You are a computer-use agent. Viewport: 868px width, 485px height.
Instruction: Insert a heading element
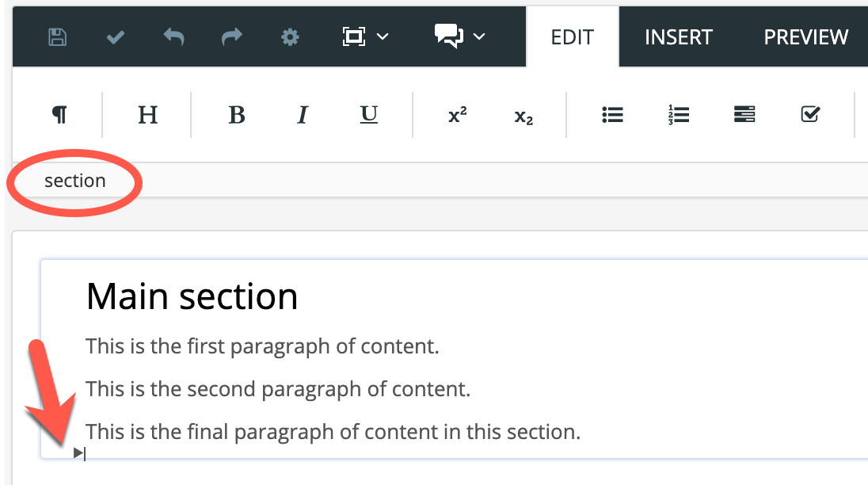(147, 115)
